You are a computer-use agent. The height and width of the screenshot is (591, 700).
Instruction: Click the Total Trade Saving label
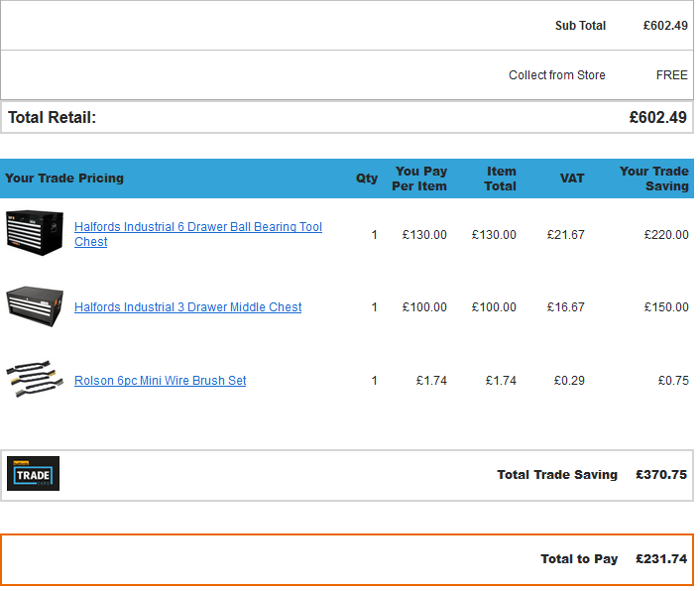tap(557, 475)
